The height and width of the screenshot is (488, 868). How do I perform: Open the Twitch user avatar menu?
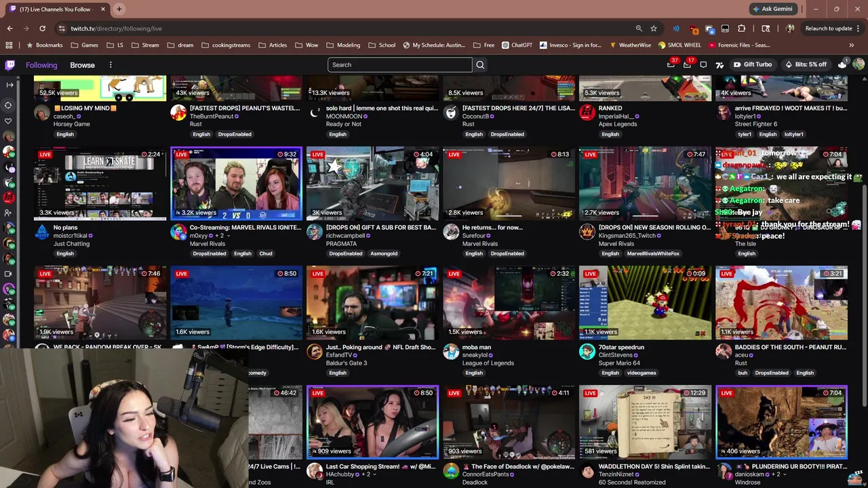tap(859, 64)
